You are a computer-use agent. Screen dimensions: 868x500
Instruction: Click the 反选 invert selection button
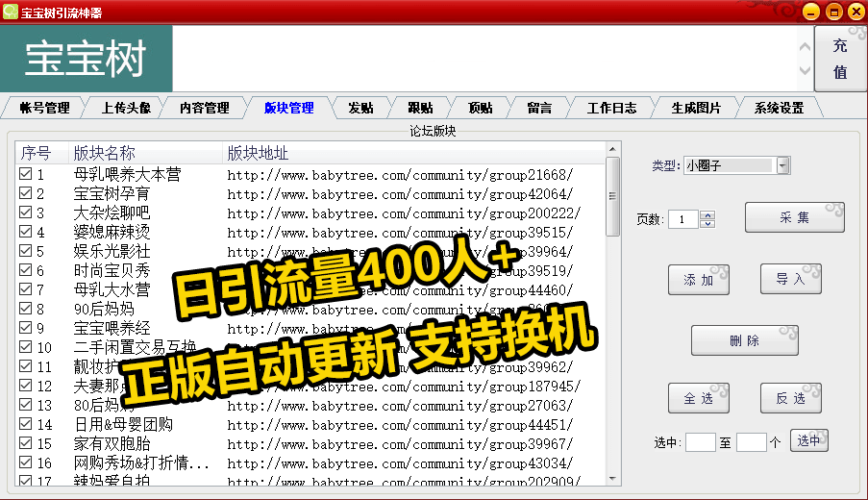[x=790, y=398]
